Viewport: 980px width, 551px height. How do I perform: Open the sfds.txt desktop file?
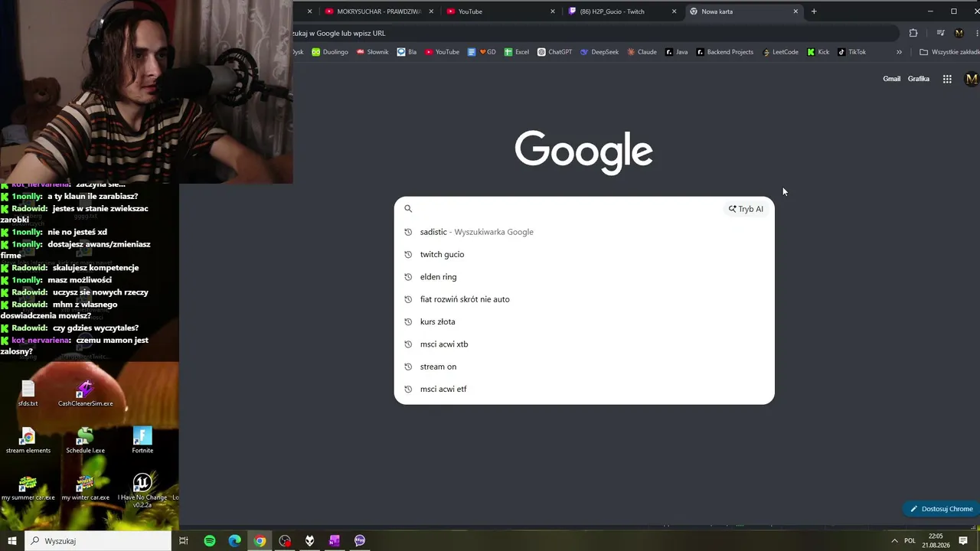(x=28, y=393)
